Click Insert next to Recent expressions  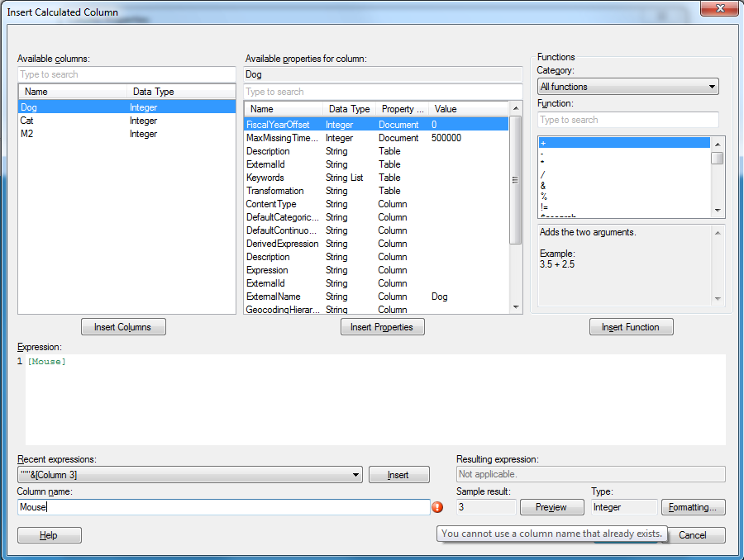click(x=398, y=475)
